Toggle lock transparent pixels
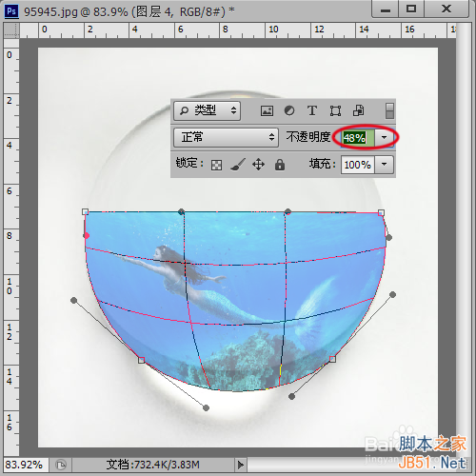Viewport: 476px width, 476px height. [x=216, y=165]
